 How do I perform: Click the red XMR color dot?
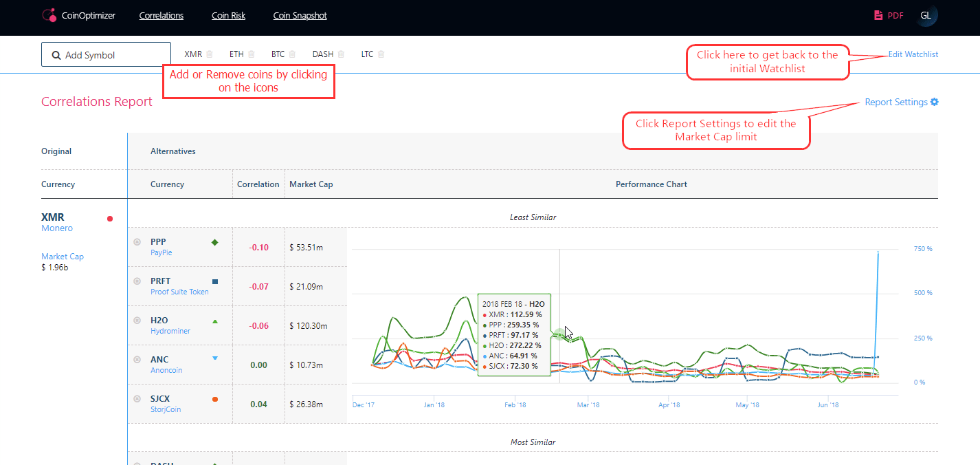click(110, 219)
